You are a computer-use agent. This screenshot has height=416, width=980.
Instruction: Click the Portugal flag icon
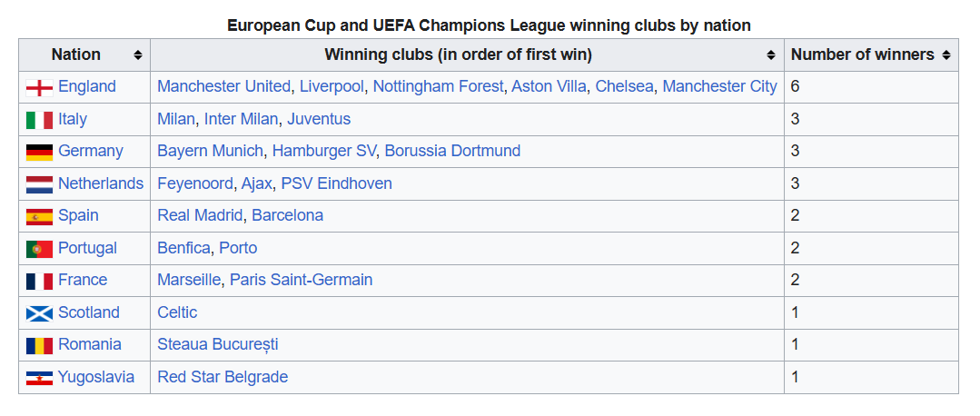click(39, 249)
